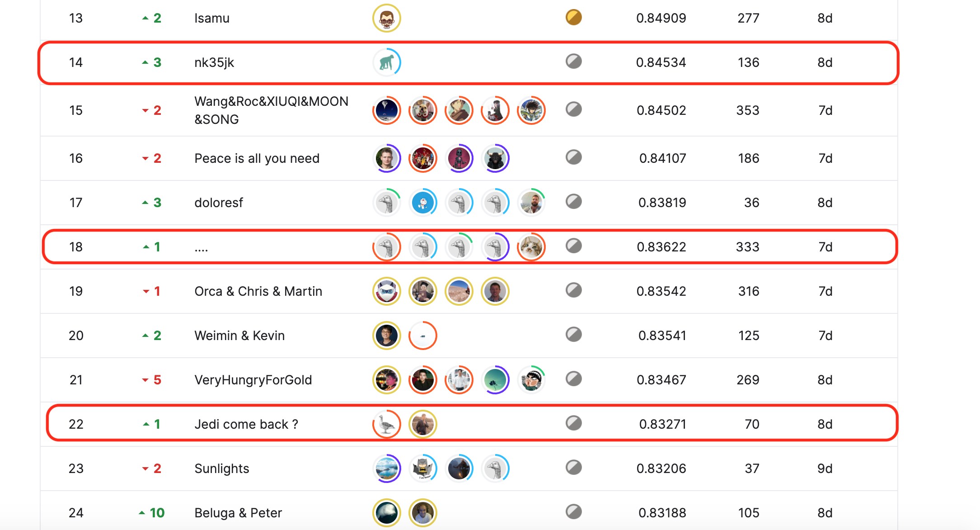Click the mostly blank second avatar of Weimin & Kevin

(x=423, y=336)
